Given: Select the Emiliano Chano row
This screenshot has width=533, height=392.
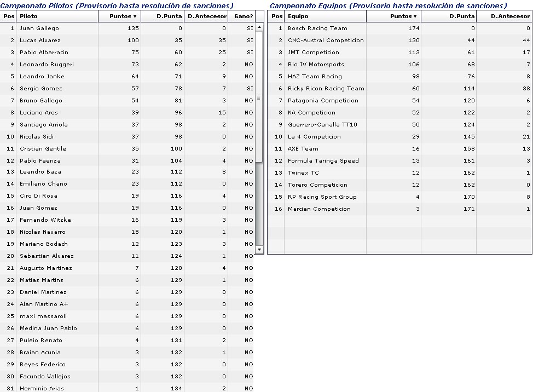Looking at the screenshot, I should click(127, 184).
